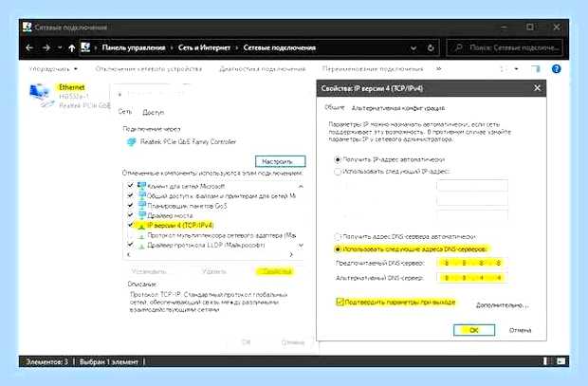Screen dimensions: 588x386
Task: Toggle Планировщик пакетов QoS checkbox
Action: 130,205
